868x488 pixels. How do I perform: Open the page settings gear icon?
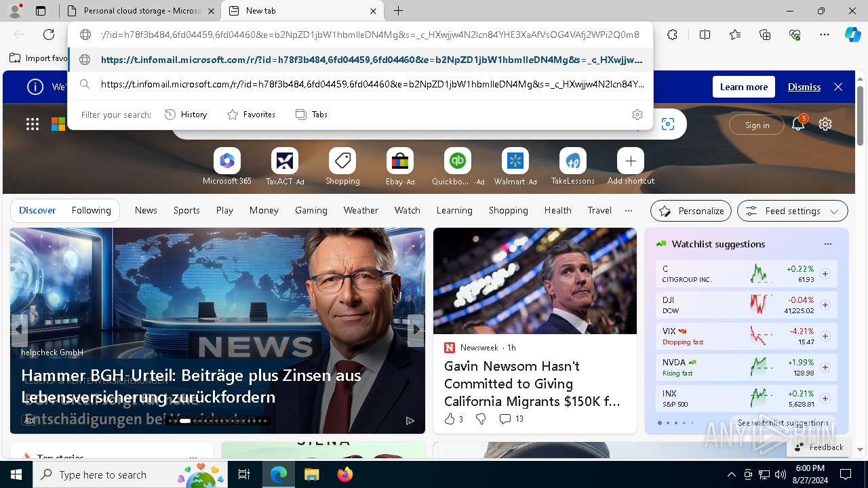pyautogui.click(x=825, y=124)
